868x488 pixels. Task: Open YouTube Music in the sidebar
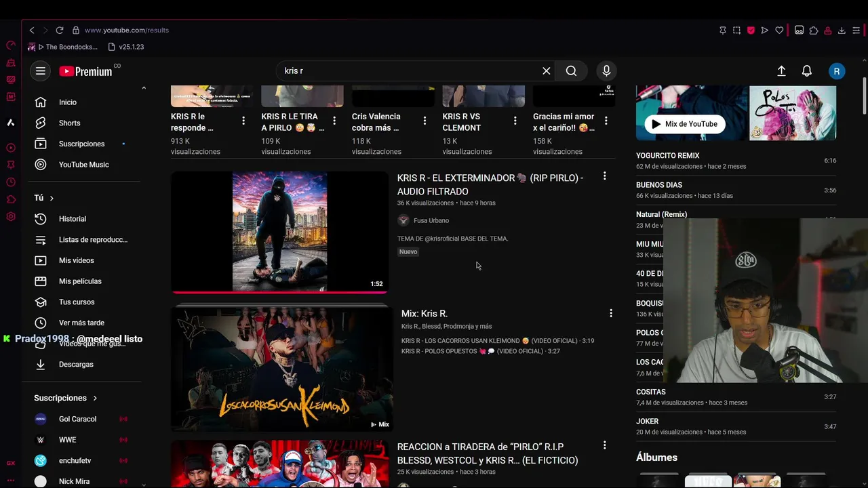[x=86, y=165]
